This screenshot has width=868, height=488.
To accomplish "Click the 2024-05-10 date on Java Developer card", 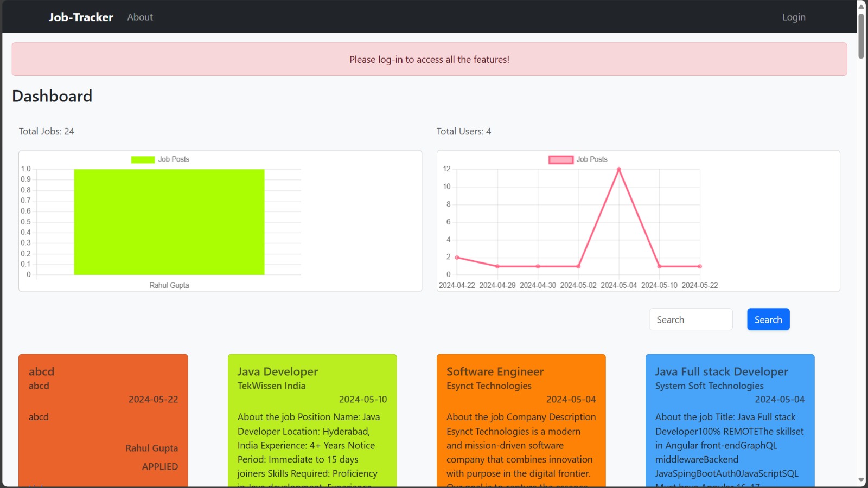I will tap(363, 399).
